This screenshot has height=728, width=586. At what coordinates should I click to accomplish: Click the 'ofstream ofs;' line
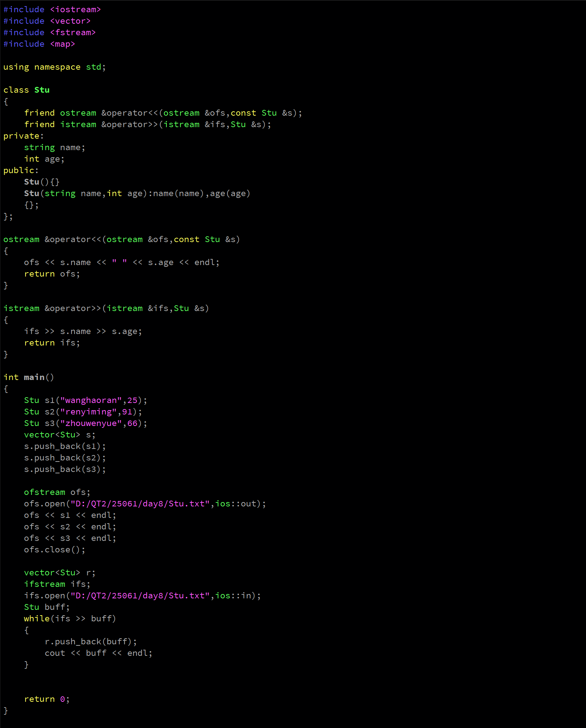point(57,492)
